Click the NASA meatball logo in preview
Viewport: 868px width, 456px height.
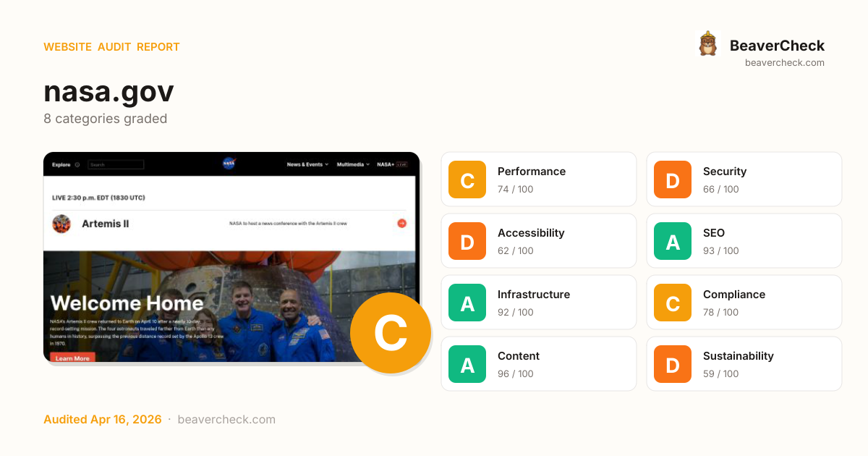click(x=229, y=164)
